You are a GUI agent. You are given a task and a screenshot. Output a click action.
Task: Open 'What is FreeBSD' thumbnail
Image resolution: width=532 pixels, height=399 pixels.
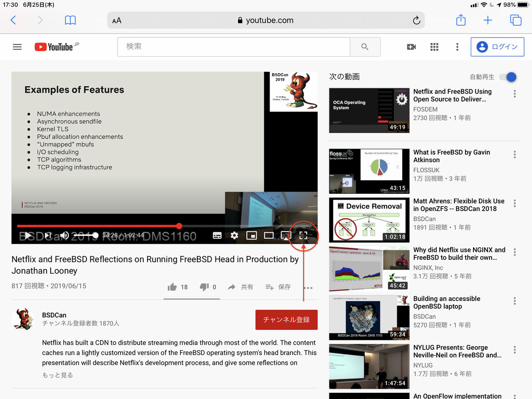[369, 171]
